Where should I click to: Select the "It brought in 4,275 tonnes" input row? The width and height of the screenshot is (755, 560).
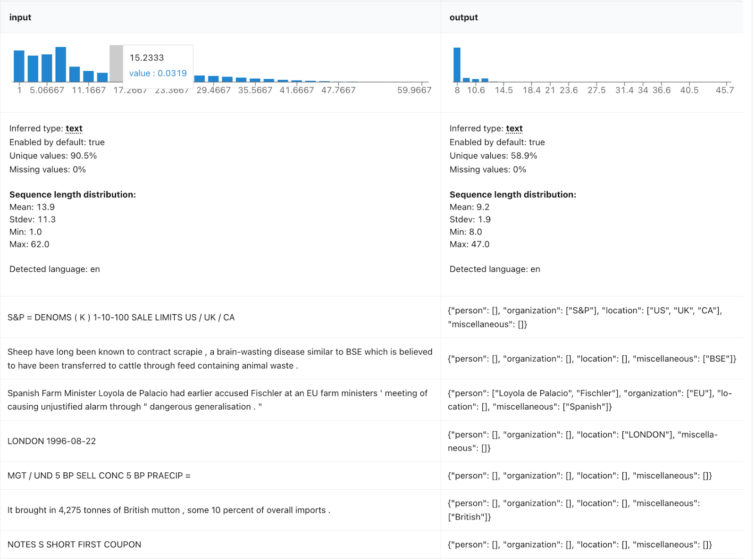[168, 510]
